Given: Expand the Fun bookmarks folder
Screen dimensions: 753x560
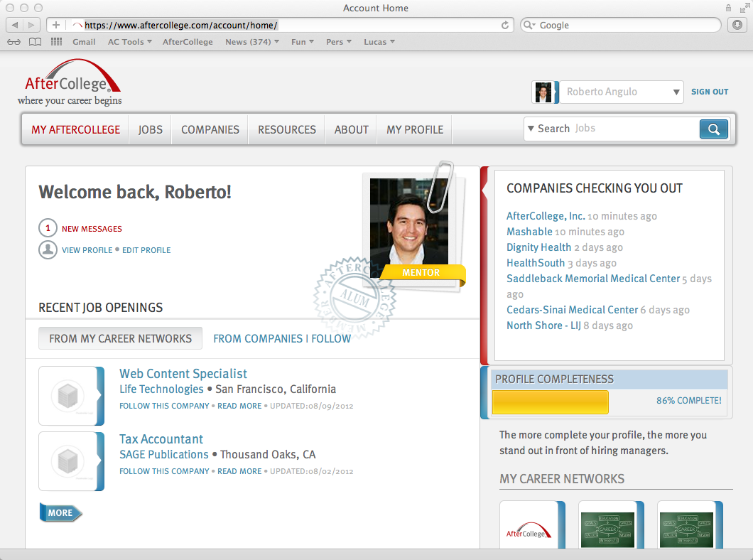Looking at the screenshot, I should point(303,42).
